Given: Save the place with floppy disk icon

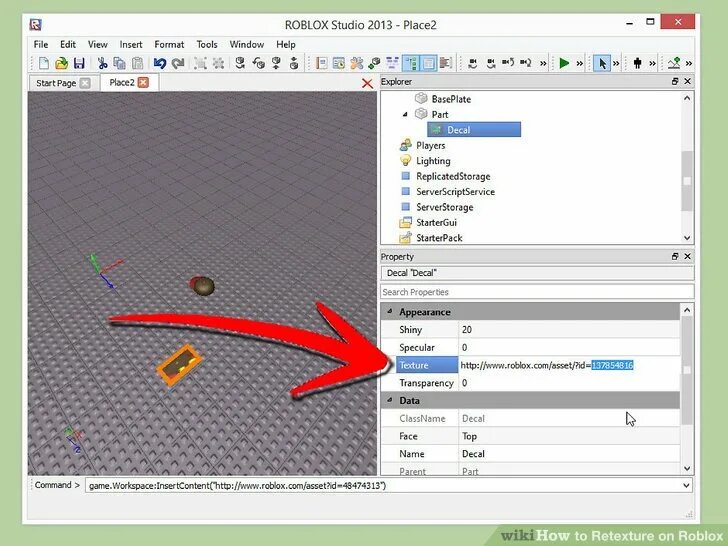Looking at the screenshot, I should click(x=79, y=63).
